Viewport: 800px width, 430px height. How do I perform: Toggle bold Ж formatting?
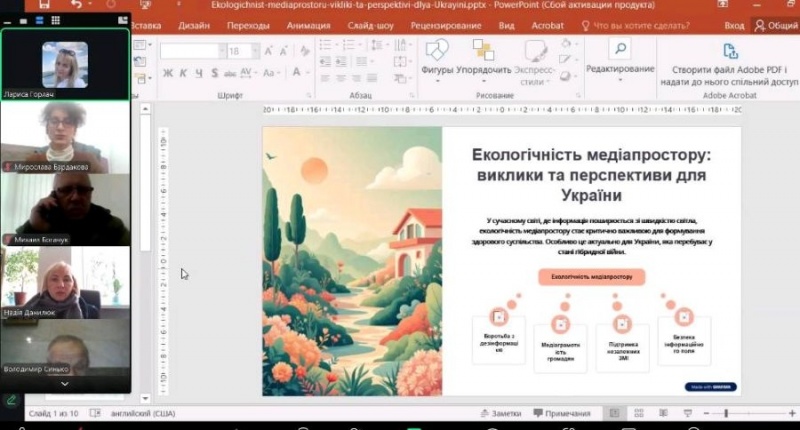pos(168,72)
